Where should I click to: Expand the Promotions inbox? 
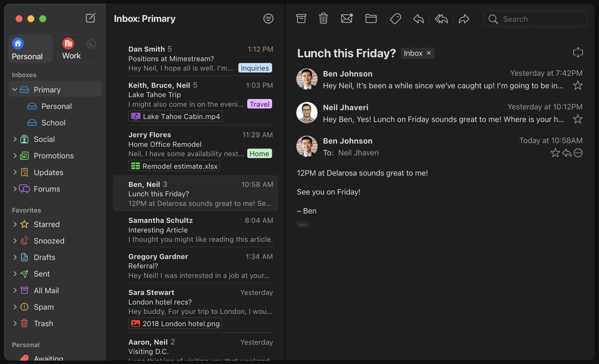pyautogui.click(x=15, y=156)
